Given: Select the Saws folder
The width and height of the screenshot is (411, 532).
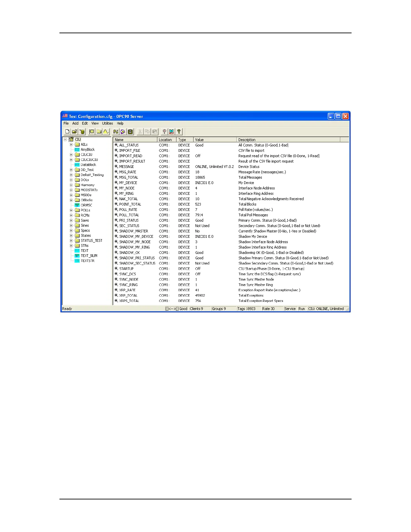Looking at the screenshot, I should tap(85, 220).
